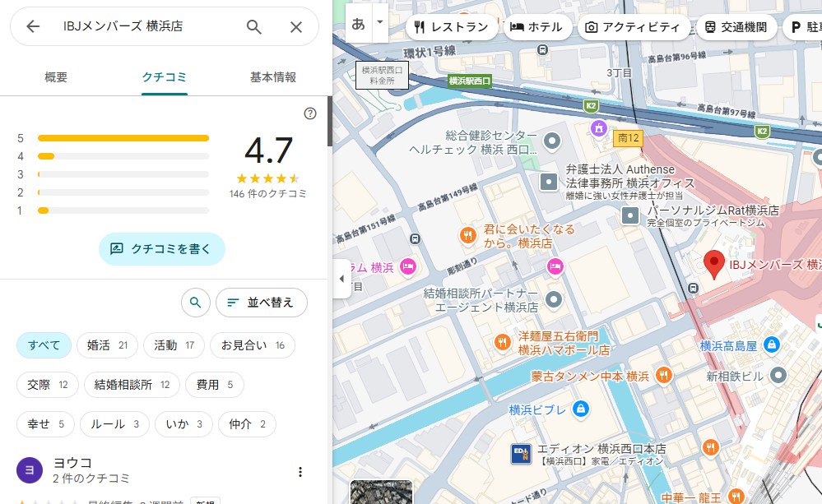Viewport: 822px width, 504px height.
Task: Filter map by レストラン category
Action: pos(452,27)
